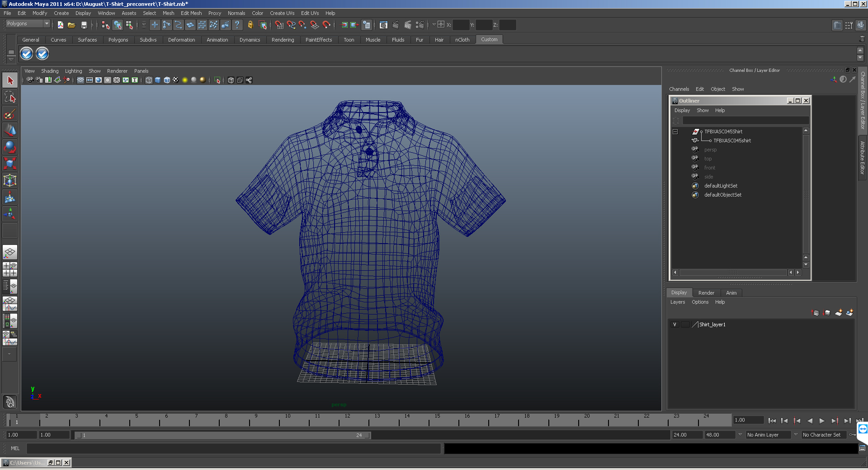The image size is (868, 470).
Task: Toggle smooth shade all in panel toolbar
Action: [x=158, y=80]
